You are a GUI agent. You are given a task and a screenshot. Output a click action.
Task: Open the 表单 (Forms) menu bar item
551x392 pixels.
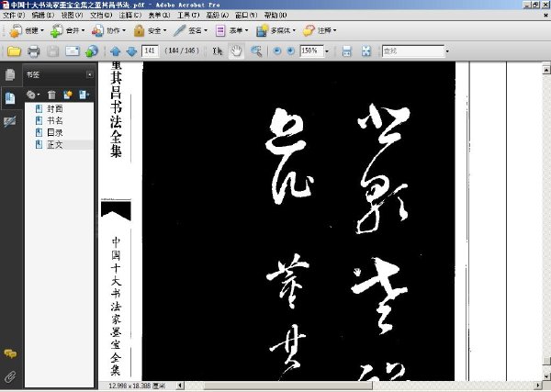159,15
